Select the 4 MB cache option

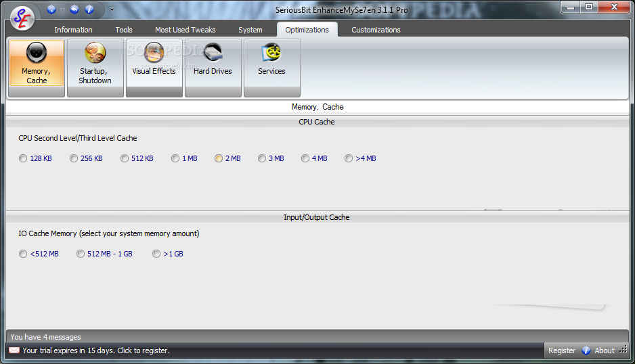(314, 158)
